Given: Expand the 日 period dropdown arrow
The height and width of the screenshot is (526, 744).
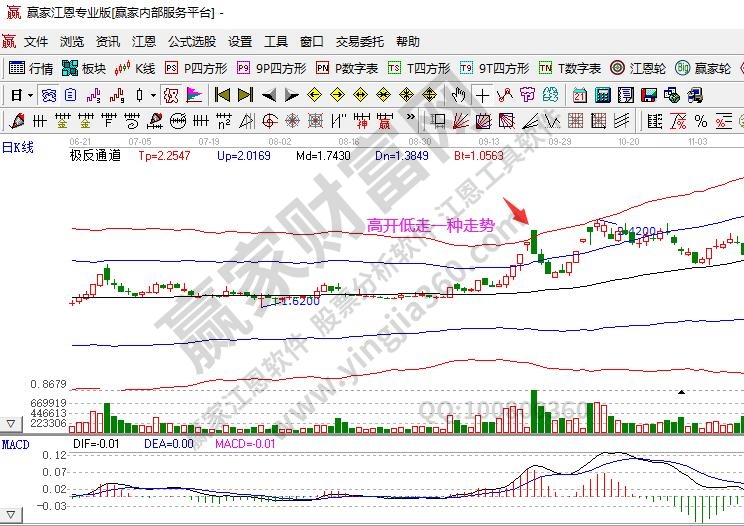Looking at the screenshot, I should coord(30,95).
